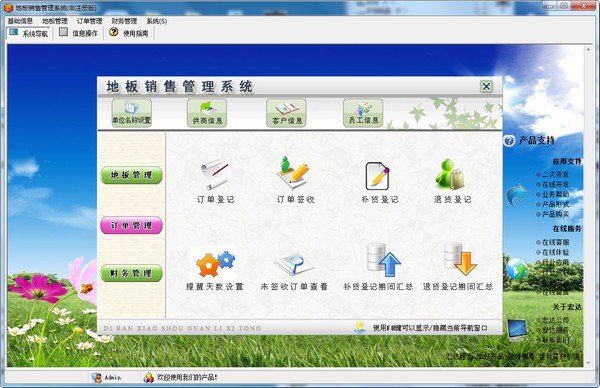Screen dimensions: 600x388
Task: Close the 地板销售管理系统 navigation panel
Action: 486,86
